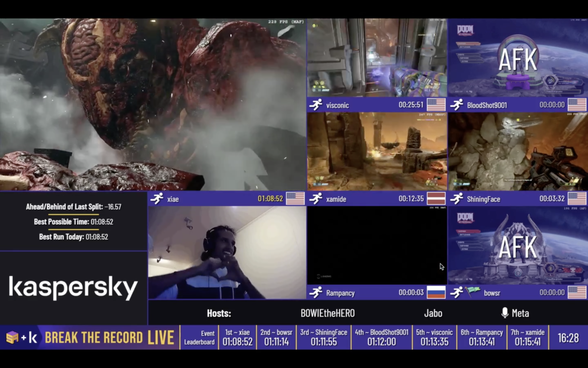Click the US flag next to visconic's timer
Screen dimensions: 588x368
436,105
